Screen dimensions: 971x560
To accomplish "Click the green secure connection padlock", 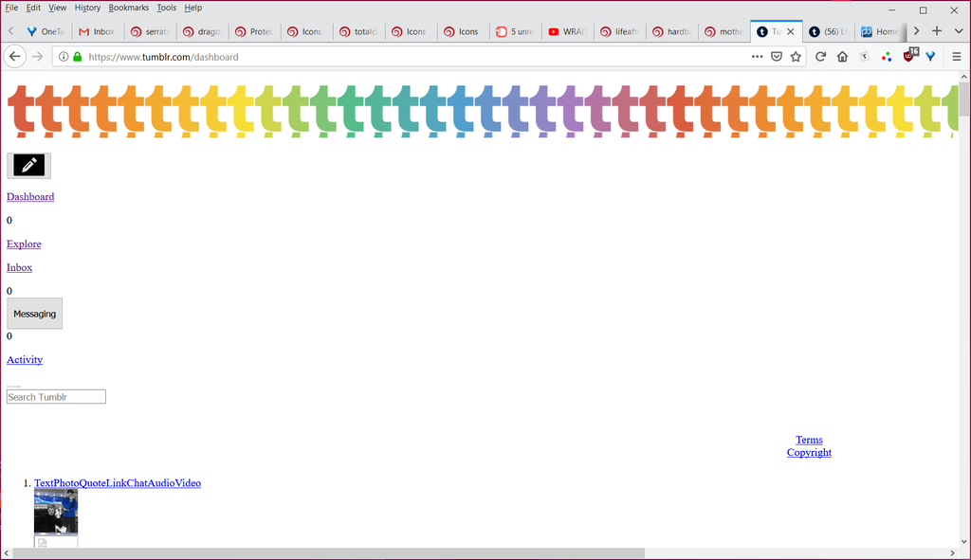I will point(78,56).
